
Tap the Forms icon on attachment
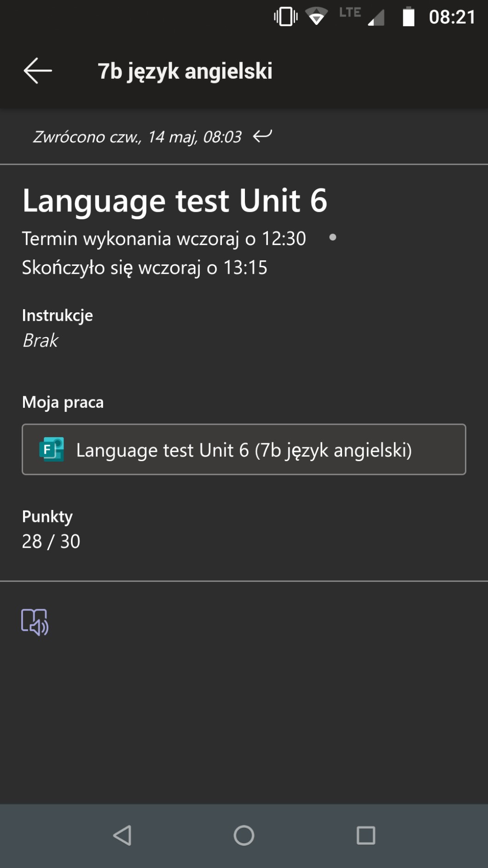tap(52, 450)
